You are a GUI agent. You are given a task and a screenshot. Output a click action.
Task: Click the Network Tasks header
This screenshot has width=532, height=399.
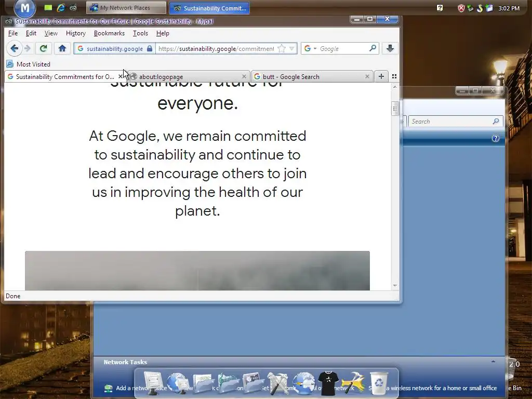[125, 362]
